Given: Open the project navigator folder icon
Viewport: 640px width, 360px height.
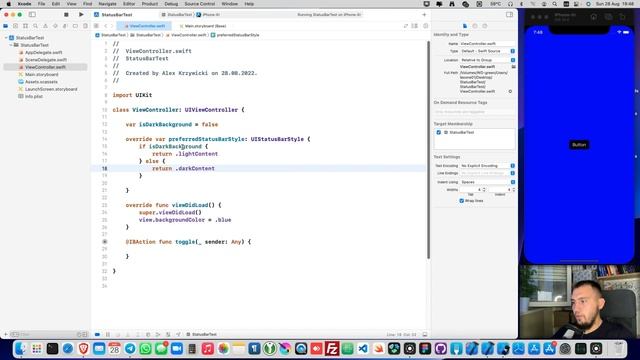Looking at the screenshot, I should (6, 26).
